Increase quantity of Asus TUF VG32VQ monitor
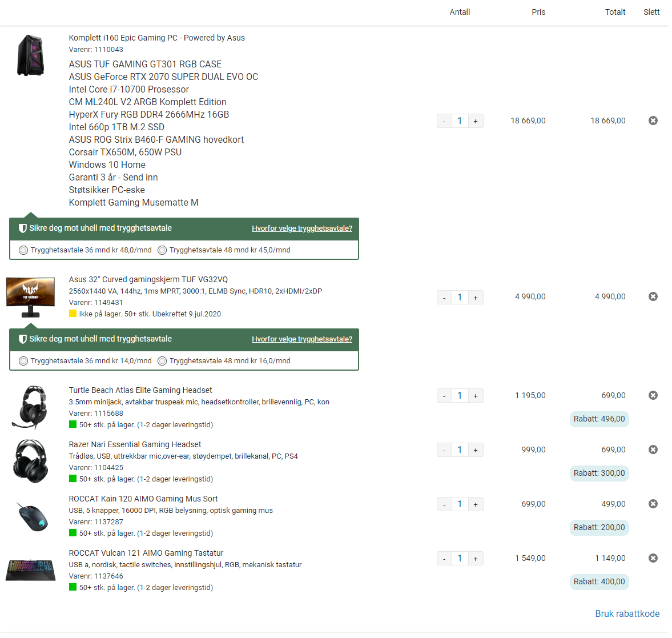The image size is (672, 638). [x=476, y=297]
